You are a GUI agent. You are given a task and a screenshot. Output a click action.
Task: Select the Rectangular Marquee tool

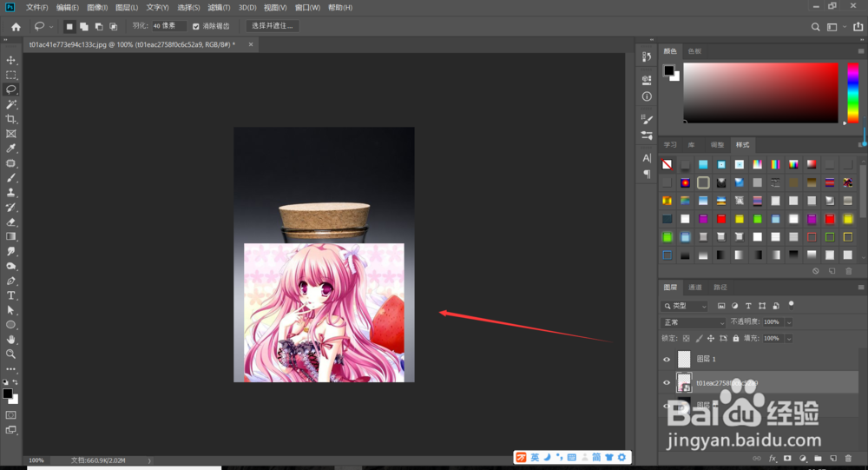10,75
